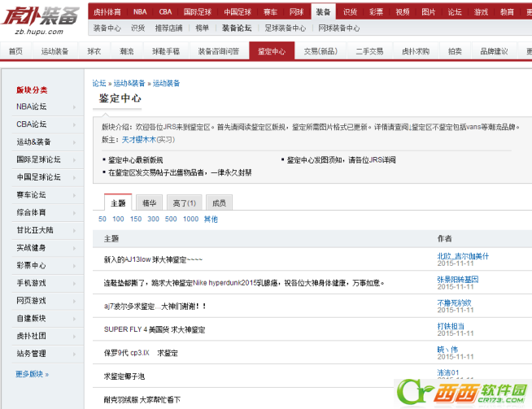Expand arrow beside 站务管理 in sidebar
The image size is (532, 409).
[74, 354]
